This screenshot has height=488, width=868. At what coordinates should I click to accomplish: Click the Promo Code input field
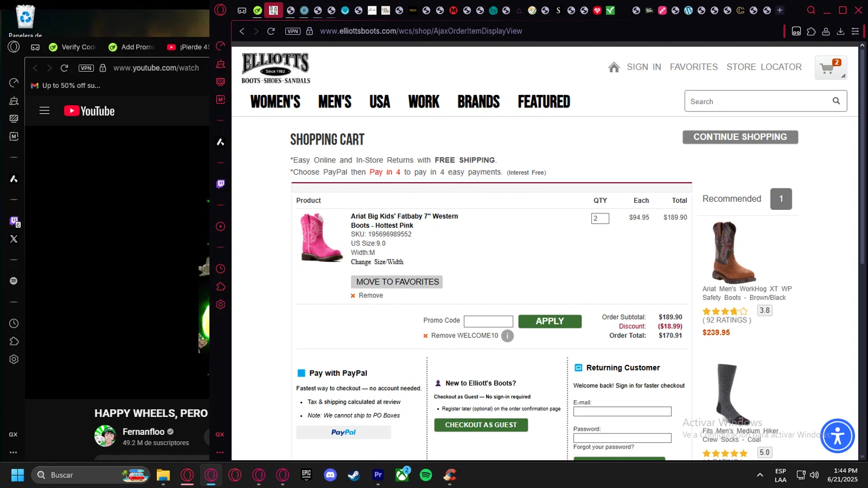(x=488, y=321)
